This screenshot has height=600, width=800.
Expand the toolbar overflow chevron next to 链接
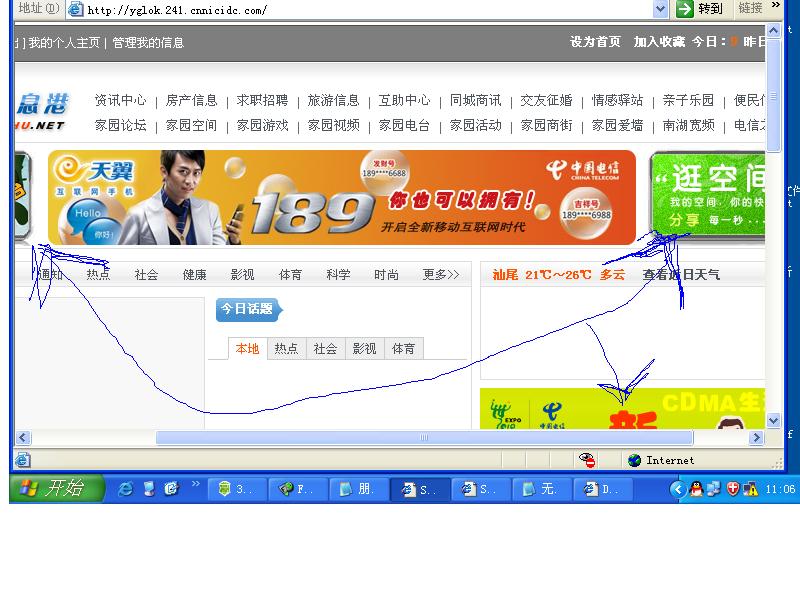776,5
